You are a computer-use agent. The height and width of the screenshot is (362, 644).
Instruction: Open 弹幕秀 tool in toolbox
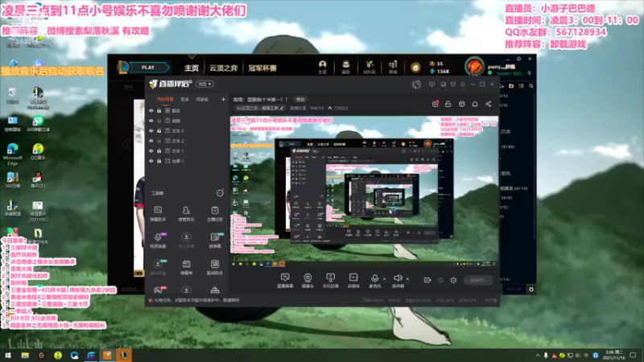[186, 267]
